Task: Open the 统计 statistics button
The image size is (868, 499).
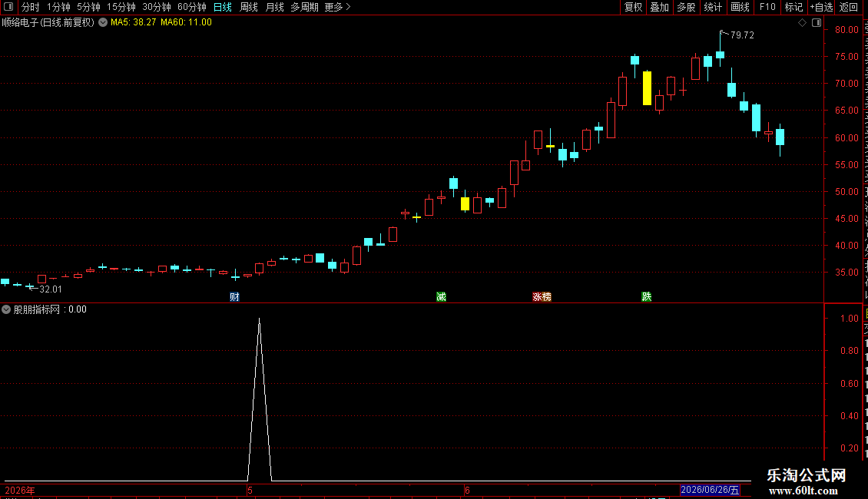Action: [x=713, y=7]
